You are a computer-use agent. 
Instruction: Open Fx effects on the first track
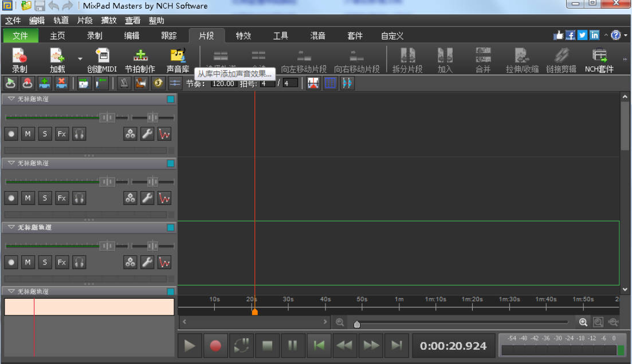point(62,134)
